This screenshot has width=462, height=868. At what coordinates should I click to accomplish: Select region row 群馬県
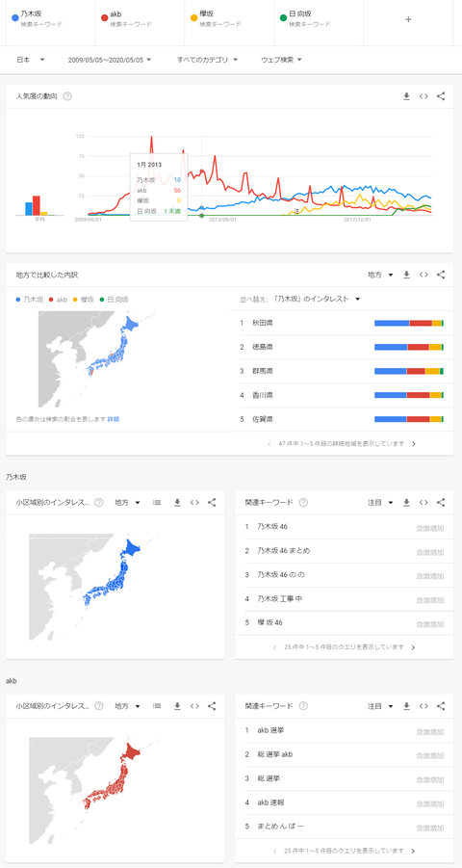tap(342, 371)
